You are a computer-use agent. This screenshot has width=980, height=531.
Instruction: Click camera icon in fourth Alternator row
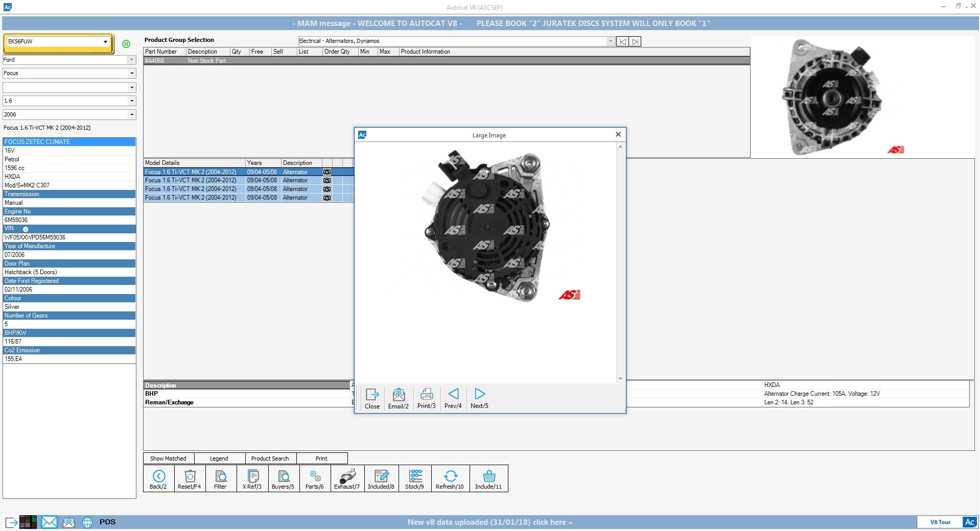click(327, 198)
